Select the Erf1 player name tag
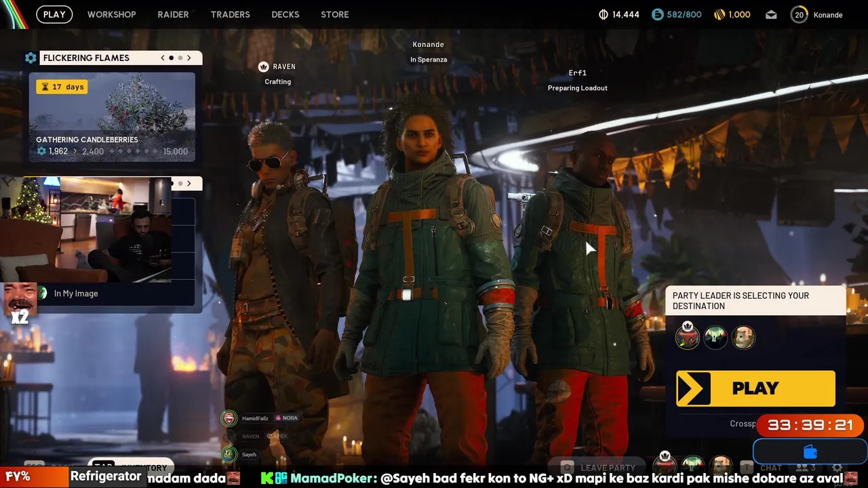Image resolution: width=868 pixels, height=488 pixels. [578, 73]
